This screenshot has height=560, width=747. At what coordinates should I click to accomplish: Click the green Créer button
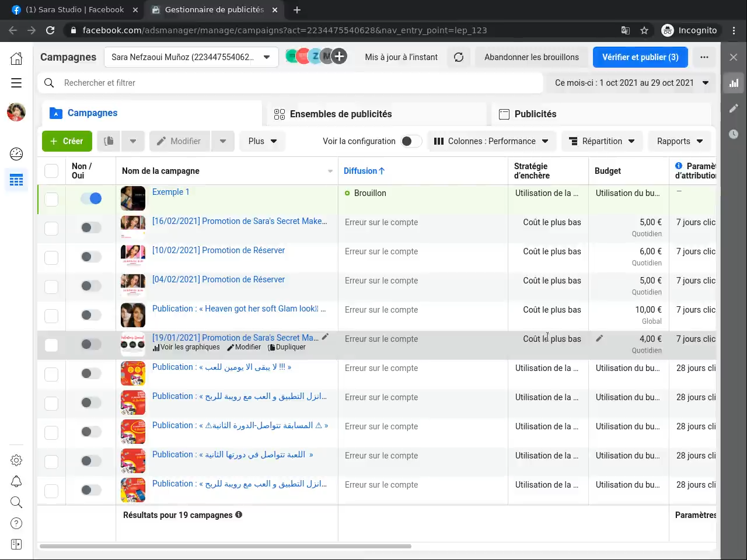[67, 141]
